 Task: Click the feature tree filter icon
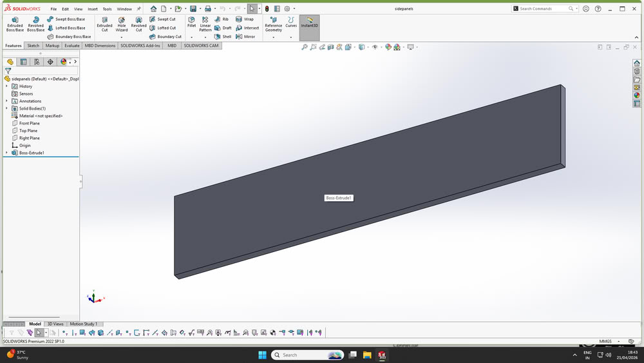pyautogui.click(x=8, y=71)
